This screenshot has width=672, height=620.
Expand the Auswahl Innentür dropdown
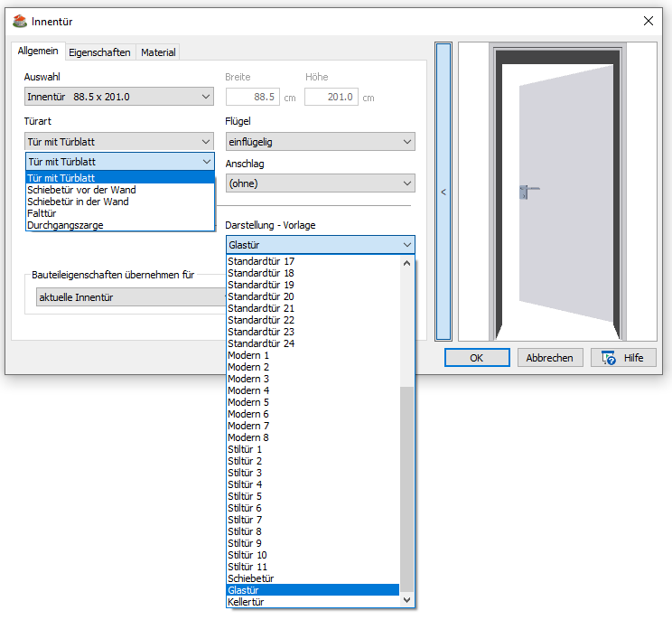(x=118, y=97)
